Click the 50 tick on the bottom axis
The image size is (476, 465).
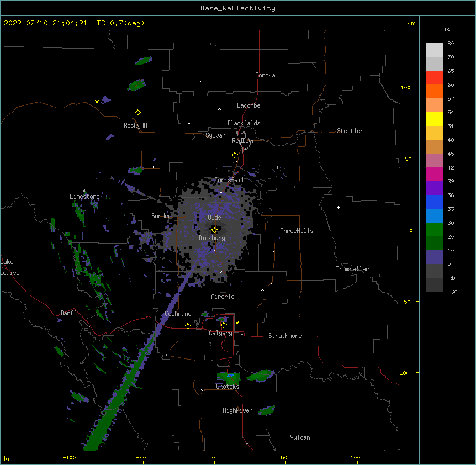coord(284,457)
